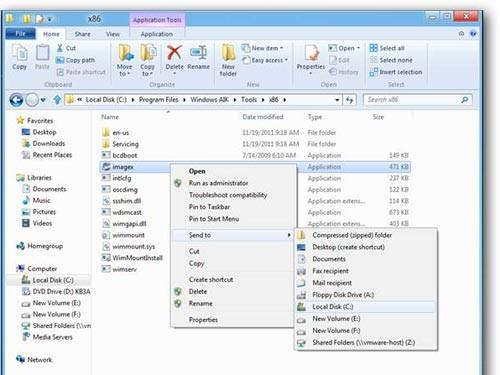Click the Copy icon in the Clipboard group

20,57
